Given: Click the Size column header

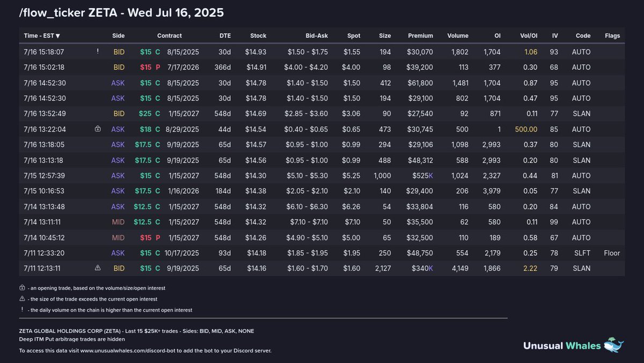Looking at the screenshot, I should click(385, 36).
